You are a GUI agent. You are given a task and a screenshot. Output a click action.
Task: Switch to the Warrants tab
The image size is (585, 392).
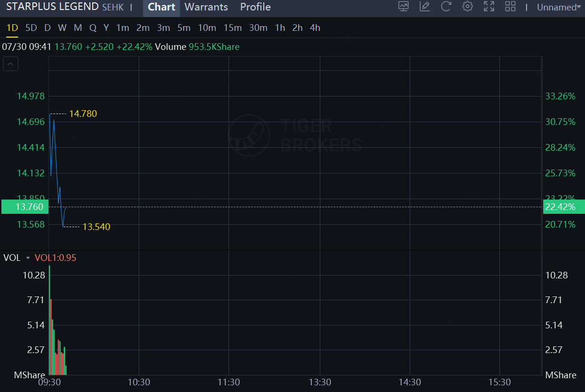point(206,7)
